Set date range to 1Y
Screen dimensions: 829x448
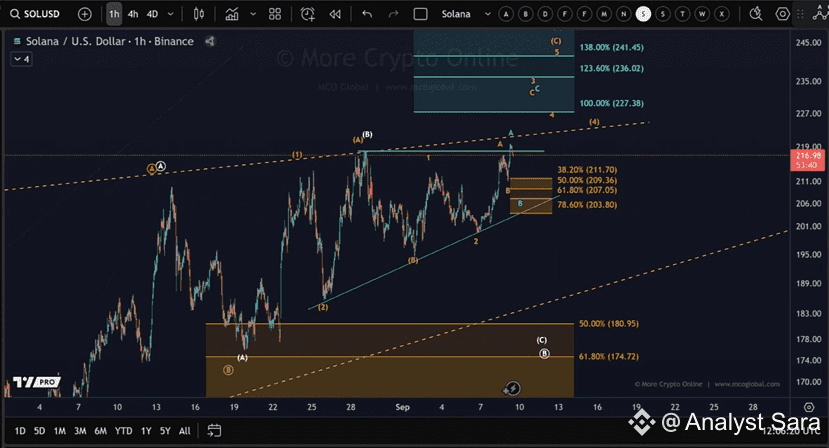146,431
